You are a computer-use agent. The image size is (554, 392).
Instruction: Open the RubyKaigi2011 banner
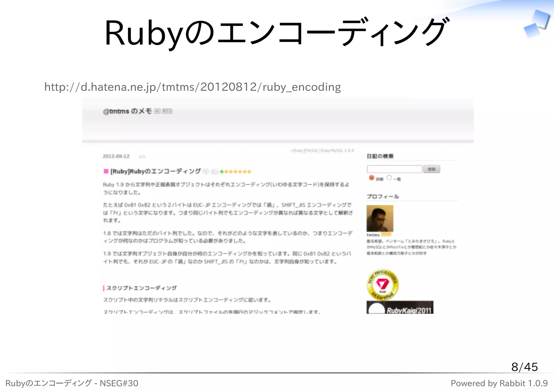[400, 307]
